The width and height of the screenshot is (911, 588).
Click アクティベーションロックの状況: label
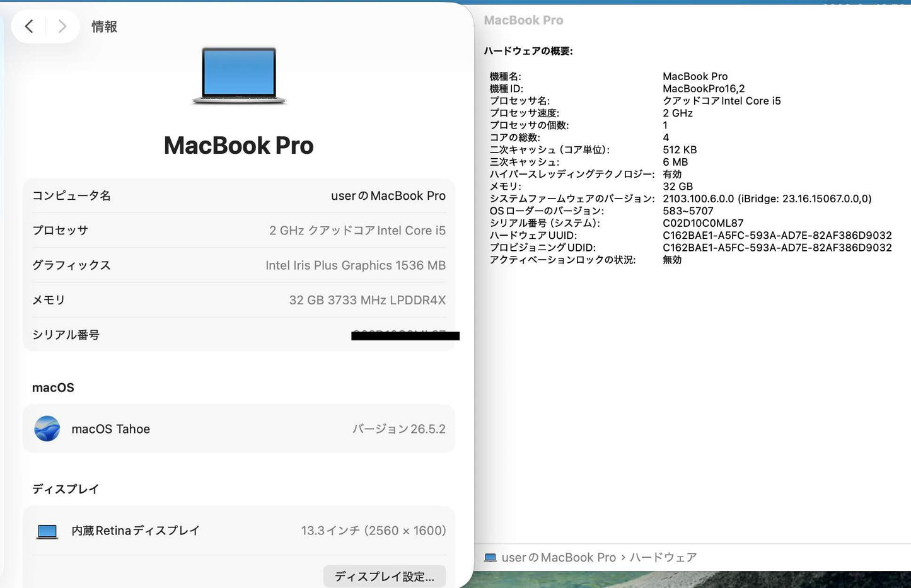click(563, 260)
